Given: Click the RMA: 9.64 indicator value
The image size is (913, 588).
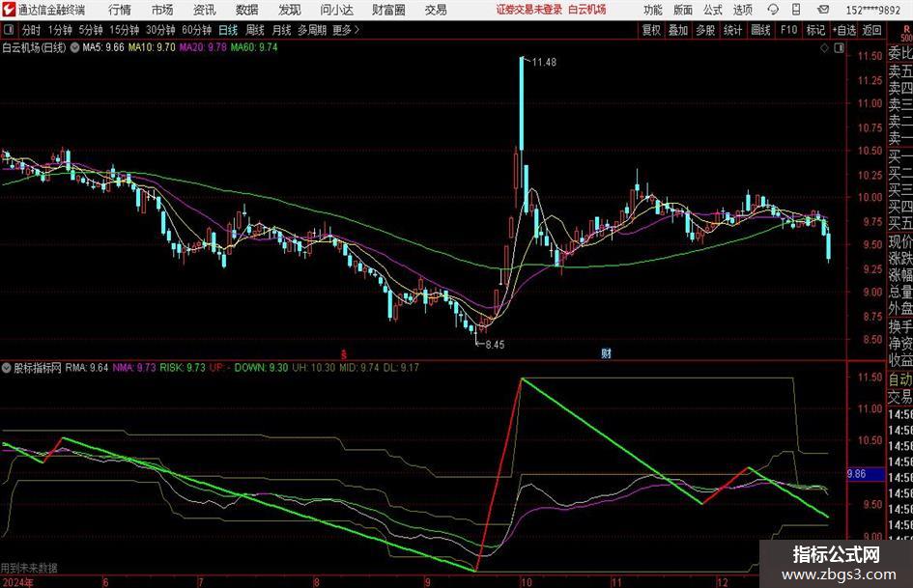Looking at the screenshot, I should [87, 367].
